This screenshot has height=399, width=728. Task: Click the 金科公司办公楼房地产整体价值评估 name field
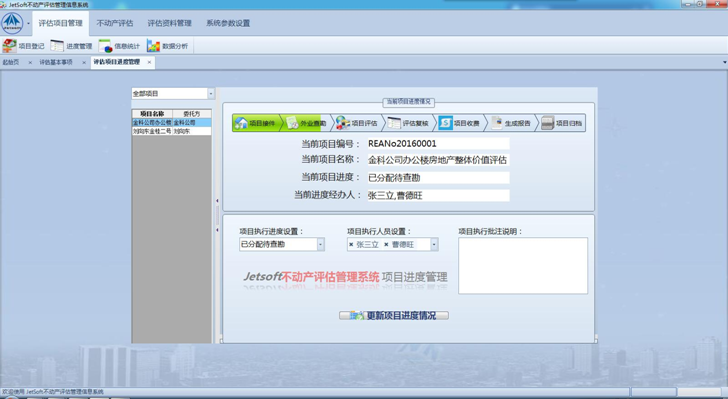[438, 160]
